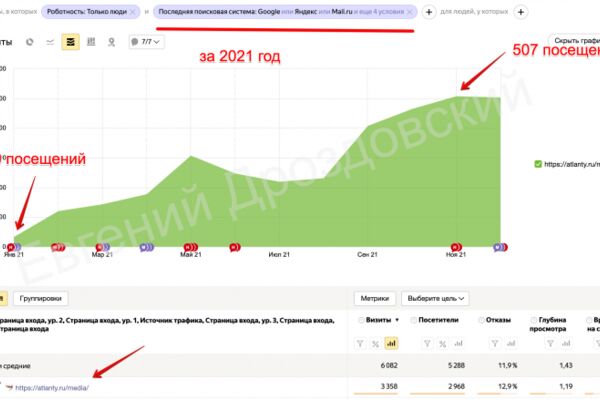Open the annotation marker between Май and Июл 21
Screen dimensions: 600x400
click(235, 247)
